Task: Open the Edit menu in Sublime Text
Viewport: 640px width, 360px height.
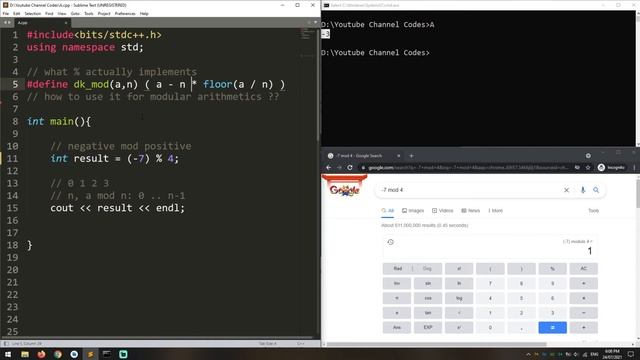Action: tap(16, 13)
